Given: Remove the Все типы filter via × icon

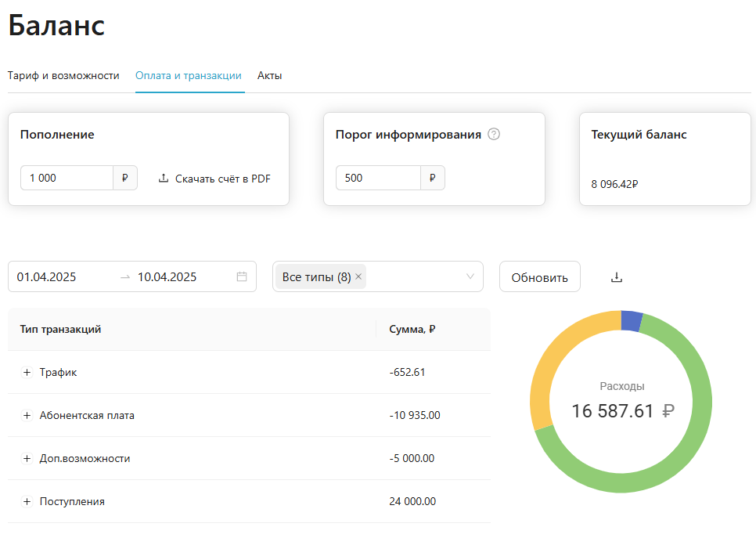Looking at the screenshot, I should 358,276.
